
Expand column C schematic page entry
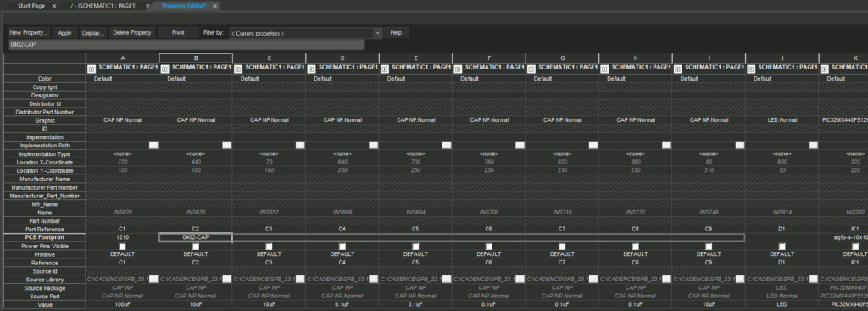pyautogui.click(x=238, y=69)
